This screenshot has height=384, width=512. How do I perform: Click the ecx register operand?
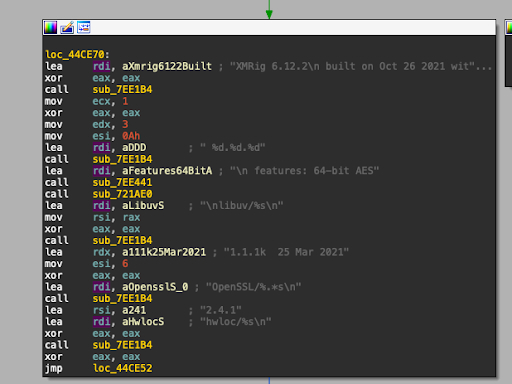(101, 101)
